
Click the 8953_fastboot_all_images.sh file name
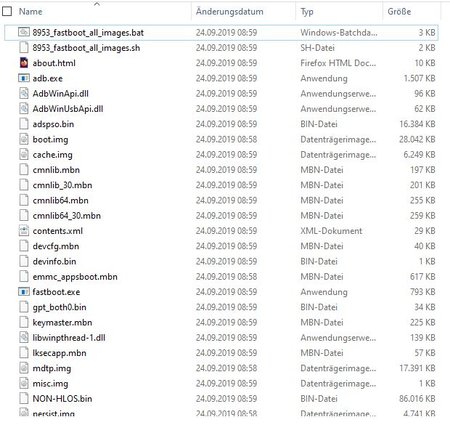(86, 48)
